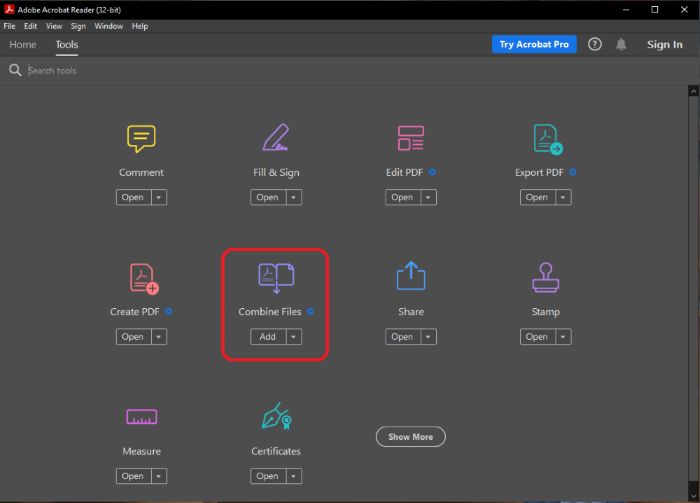Click Open under Export PDF
The width and height of the screenshot is (700, 503).
tap(537, 197)
